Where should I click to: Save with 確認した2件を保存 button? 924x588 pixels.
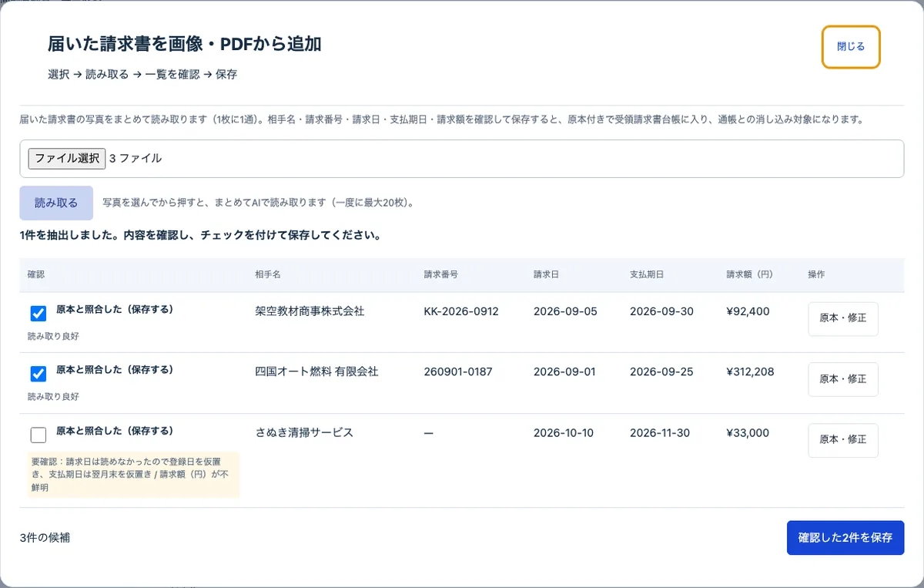tap(845, 538)
